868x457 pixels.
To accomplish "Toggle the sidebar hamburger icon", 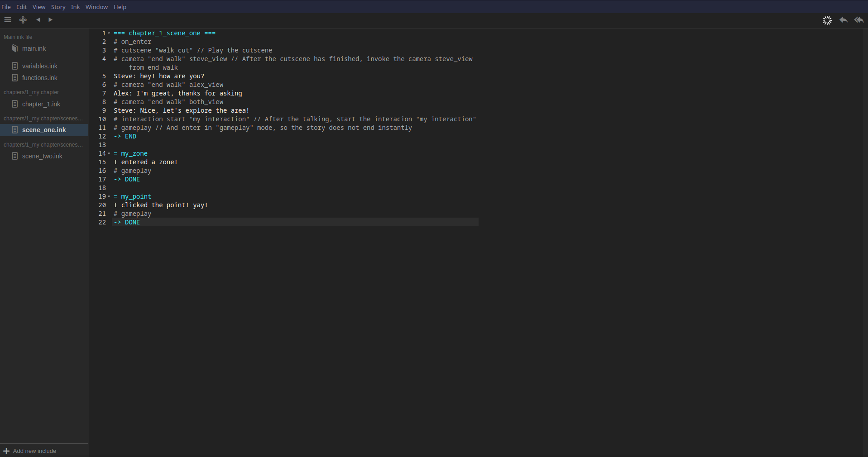I will click(x=8, y=20).
